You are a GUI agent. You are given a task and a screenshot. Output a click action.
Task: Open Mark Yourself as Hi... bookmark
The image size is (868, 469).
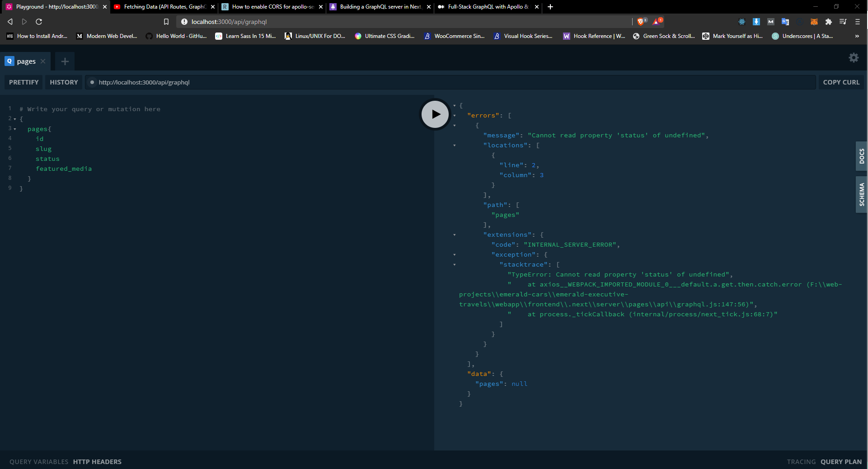tap(733, 36)
